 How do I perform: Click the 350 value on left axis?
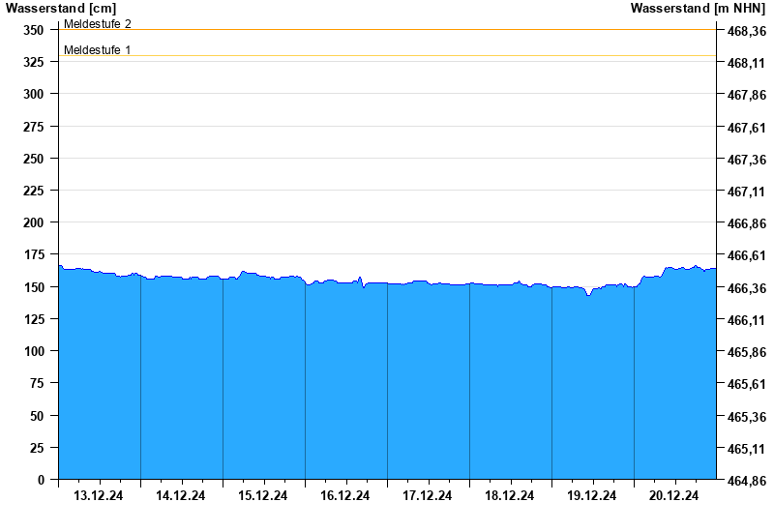(x=34, y=30)
